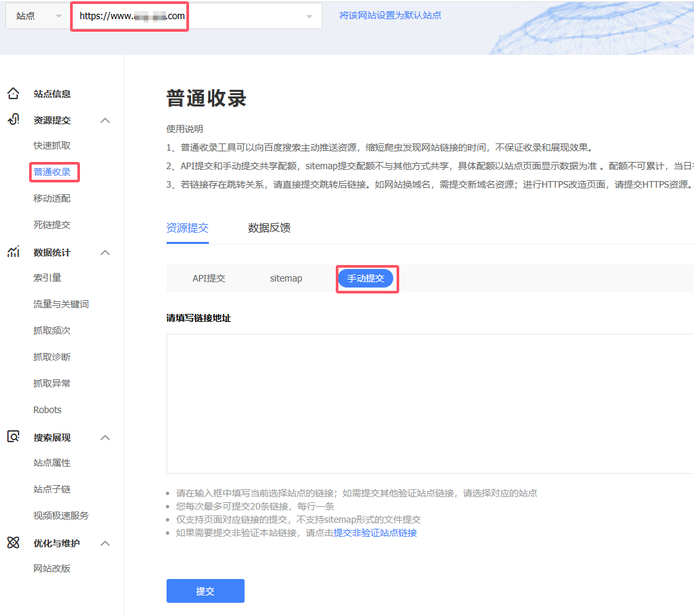694x616 pixels.
Task: Open 站点信息 in the sidebar
Action: point(52,94)
